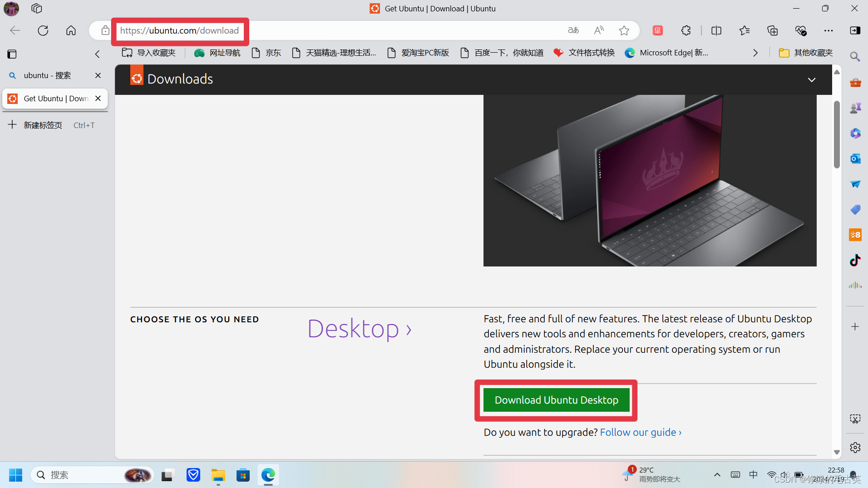
Task: Open the collections icon
Action: pyautogui.click(x=772, y=30)
